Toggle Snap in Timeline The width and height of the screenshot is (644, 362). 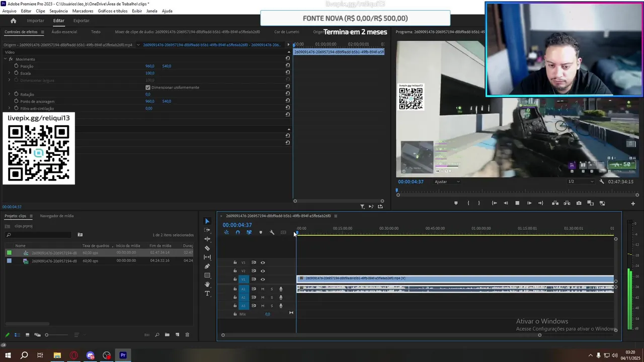(237, 232)
